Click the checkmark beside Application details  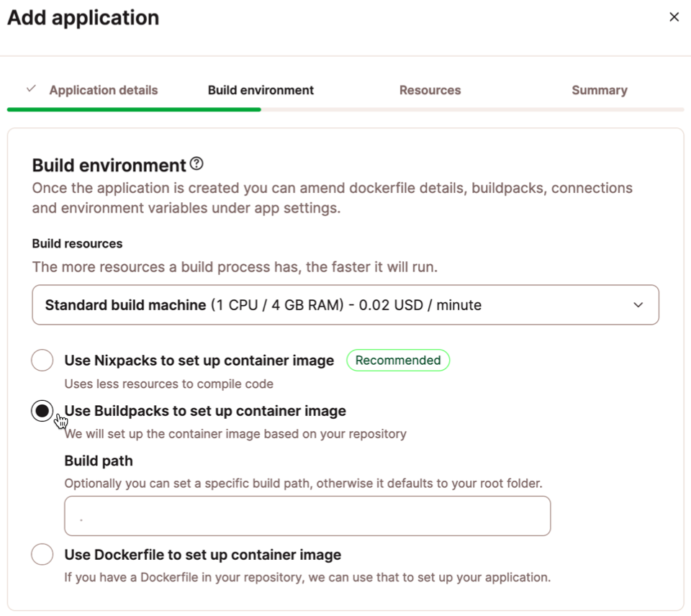[30, 89]
